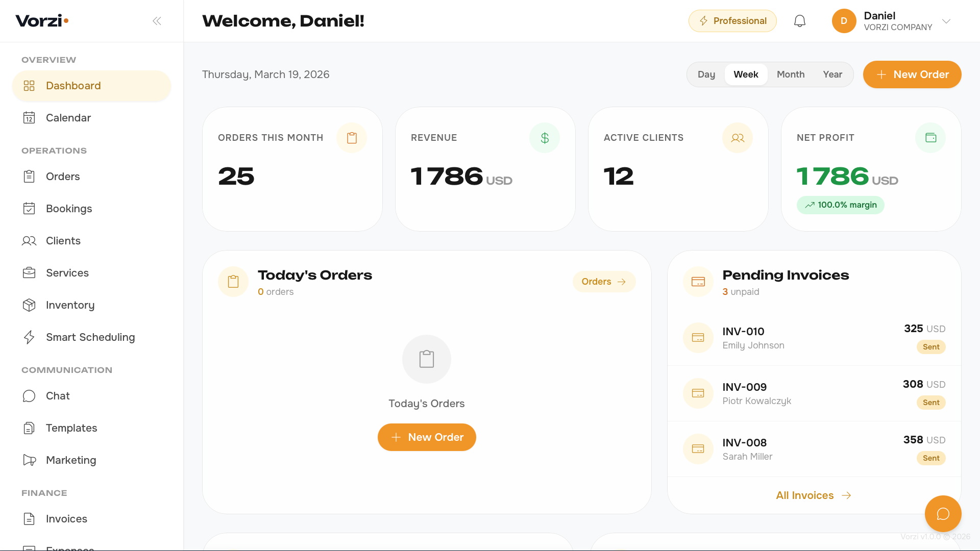Click the Calendar icon in sidebar

tap(29, 118)
